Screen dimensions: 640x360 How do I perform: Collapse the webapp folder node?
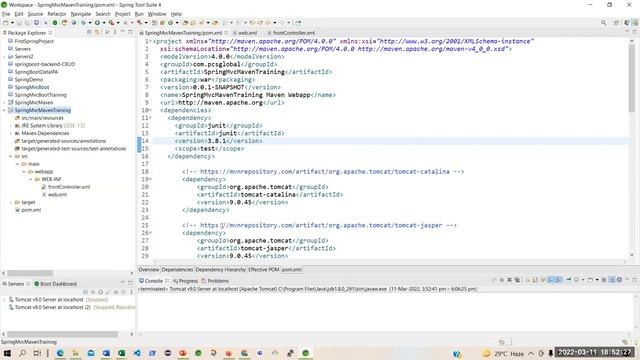[24, 172]
